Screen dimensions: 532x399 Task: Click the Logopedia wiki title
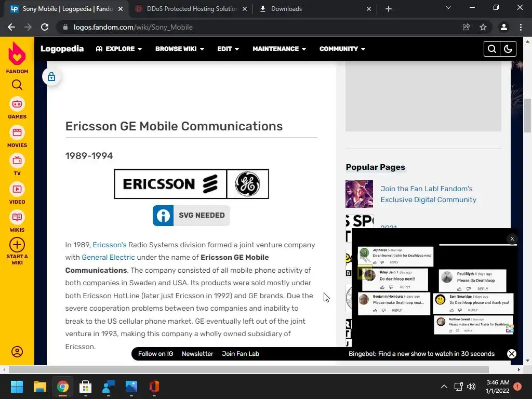[62, 49]
